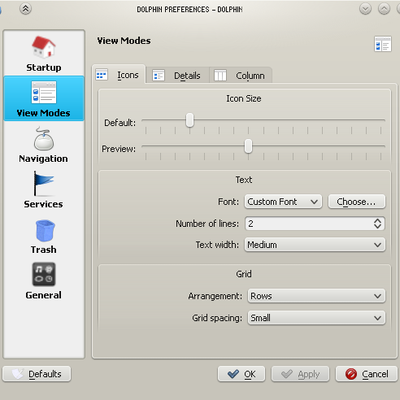
Task: Click the shade window double-arrow icon in title bar
Action: click(x=26, y=9)
